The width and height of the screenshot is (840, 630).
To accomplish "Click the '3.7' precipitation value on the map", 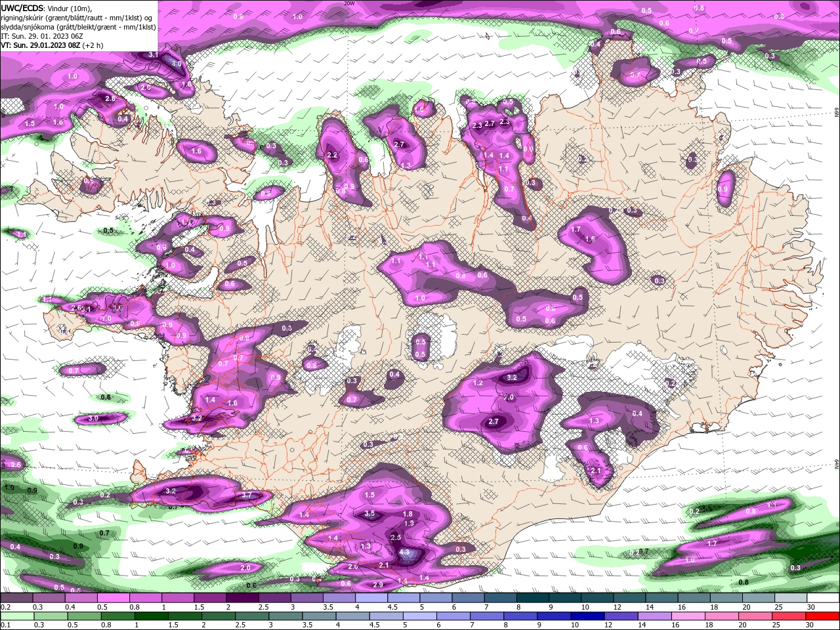I will pos(247,495).
